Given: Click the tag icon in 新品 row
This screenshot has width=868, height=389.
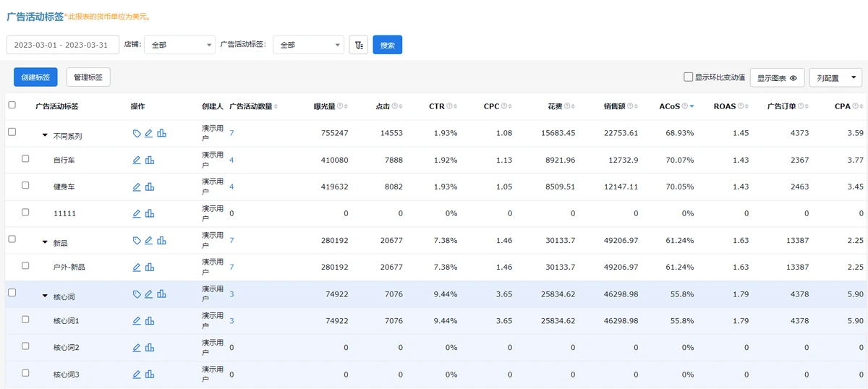Looking at the screenshot, I should [x=137, y=240].
